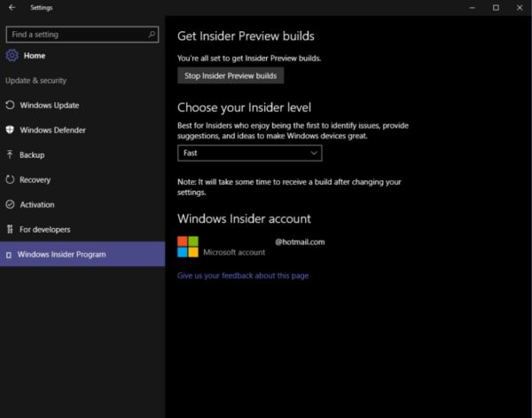532x418 pixels.
Task: Go to the Windows Update section
Action: click(x=49, y=106)
